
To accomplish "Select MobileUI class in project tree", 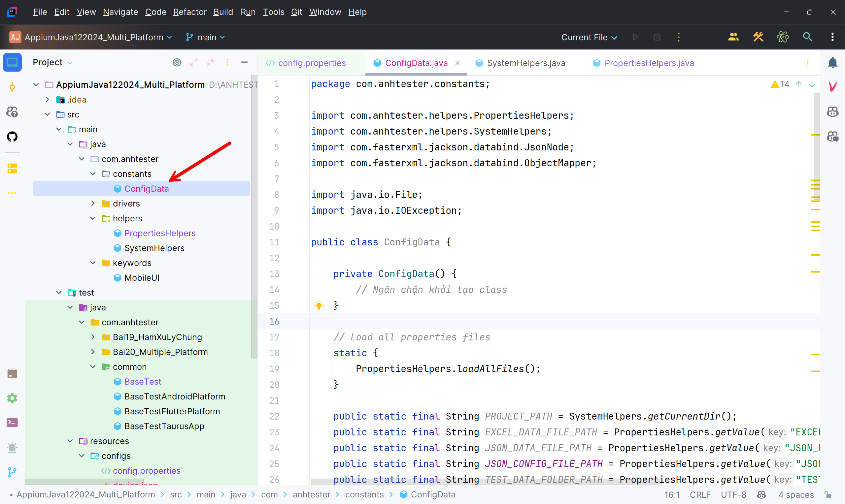I will pos(141,277).
